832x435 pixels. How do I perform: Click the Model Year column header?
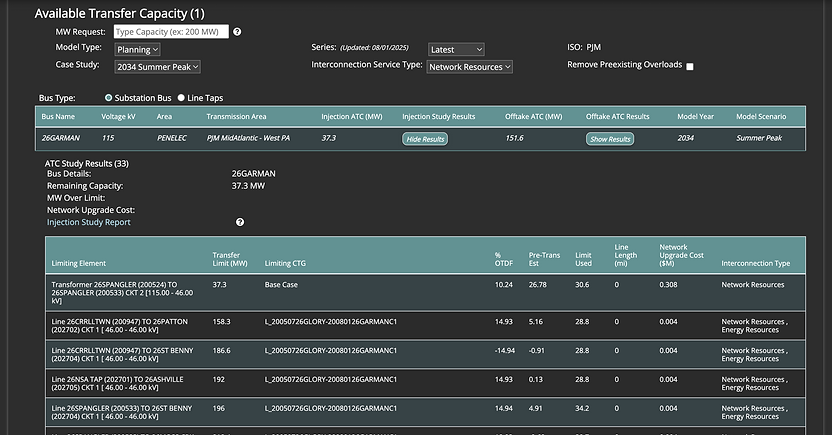(x=695, y=117)
